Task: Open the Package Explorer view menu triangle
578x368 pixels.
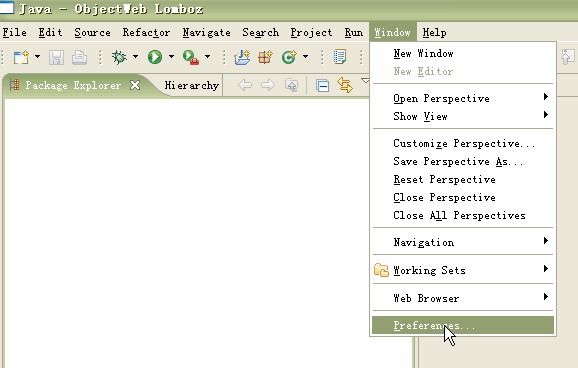Action: pos(365,80)
